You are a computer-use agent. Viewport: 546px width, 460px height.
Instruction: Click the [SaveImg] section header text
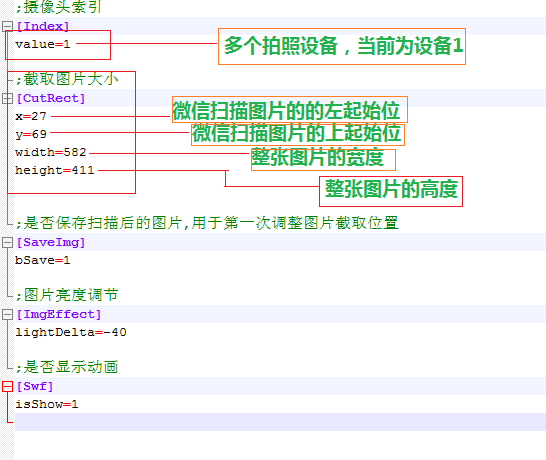pos(51,242)
